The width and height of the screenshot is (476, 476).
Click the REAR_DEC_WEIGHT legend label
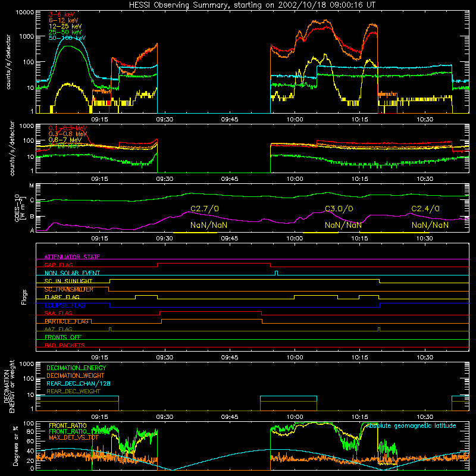pos(73,392)
